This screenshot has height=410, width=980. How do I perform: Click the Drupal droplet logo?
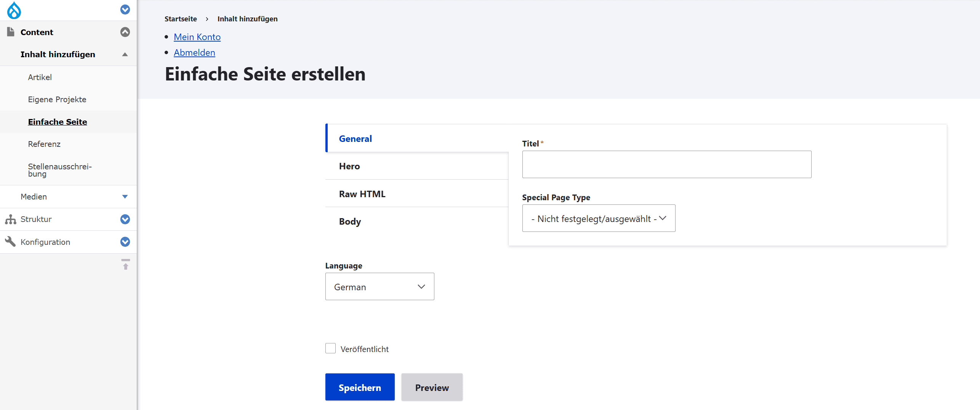coord(14,10)
